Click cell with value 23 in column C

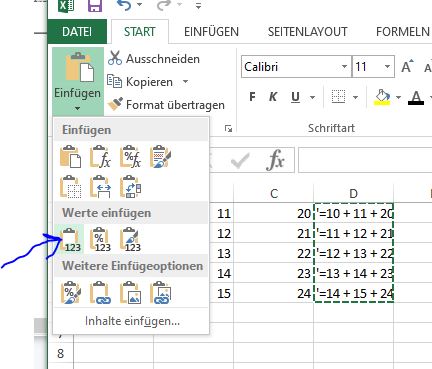[x=274, y=273]
